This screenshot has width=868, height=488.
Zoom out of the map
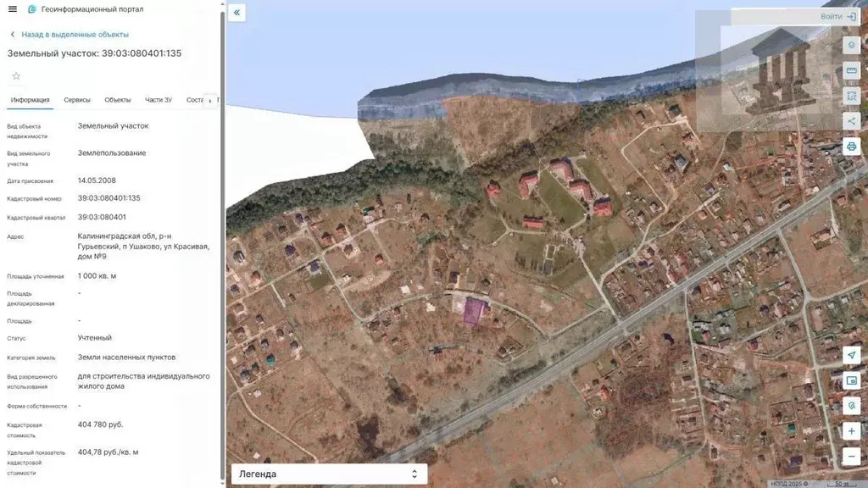click(x=852, y=457)
